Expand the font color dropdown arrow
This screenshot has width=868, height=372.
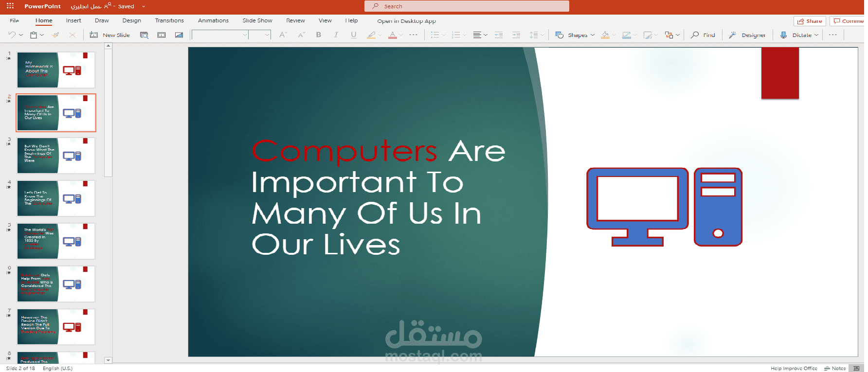401,35
